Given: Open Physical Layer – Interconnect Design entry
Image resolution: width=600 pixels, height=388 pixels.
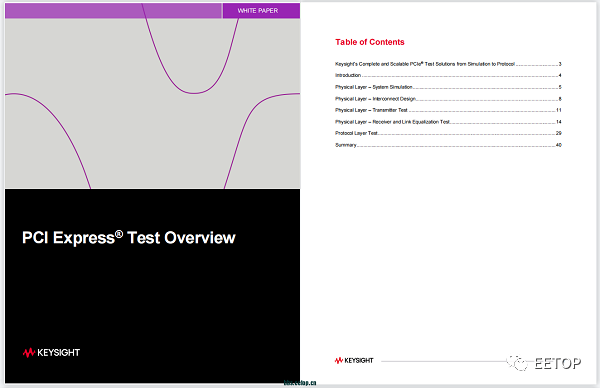Looking at the screenshot, I should [448, 99].
